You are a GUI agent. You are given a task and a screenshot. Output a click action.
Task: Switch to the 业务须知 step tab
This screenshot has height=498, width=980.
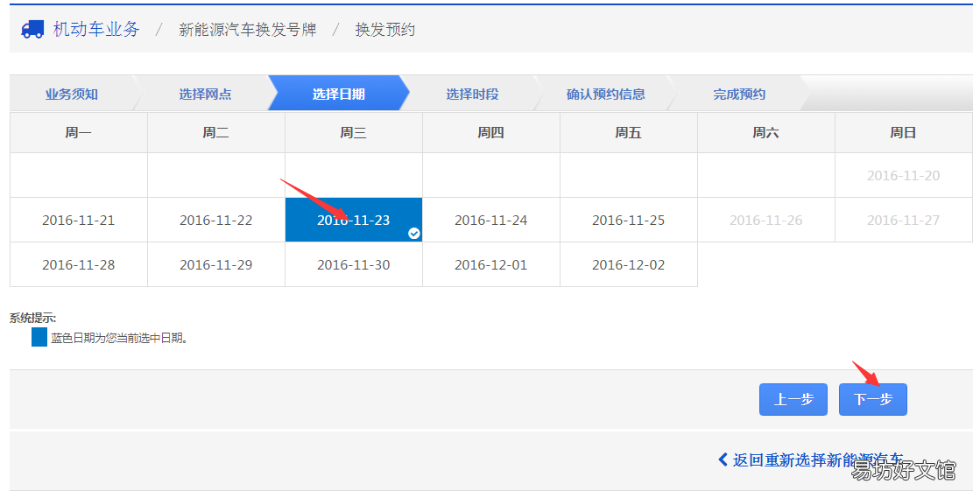72,95
